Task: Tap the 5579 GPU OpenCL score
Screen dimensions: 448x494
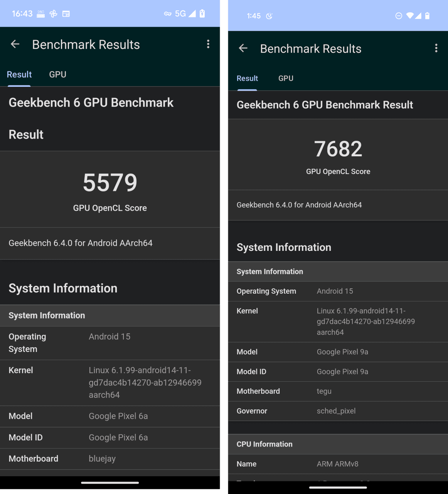Action: point(110,183)
